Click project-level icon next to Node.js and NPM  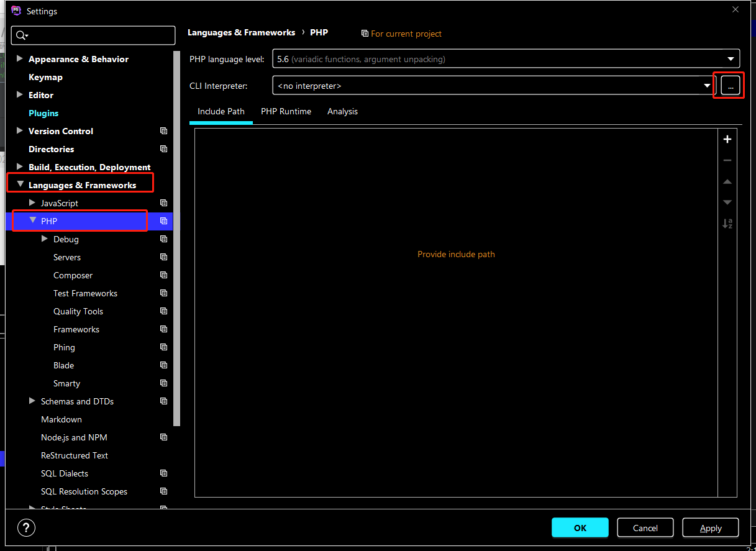click(164, 437)
